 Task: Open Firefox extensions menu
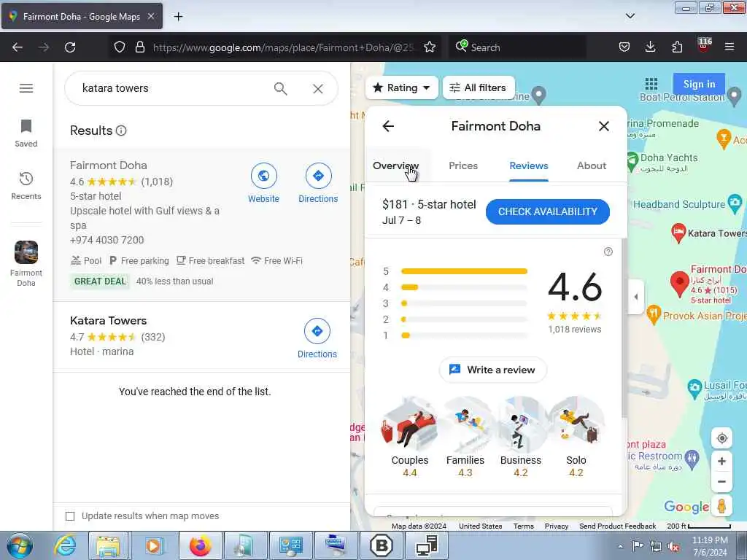click(677, 47)
